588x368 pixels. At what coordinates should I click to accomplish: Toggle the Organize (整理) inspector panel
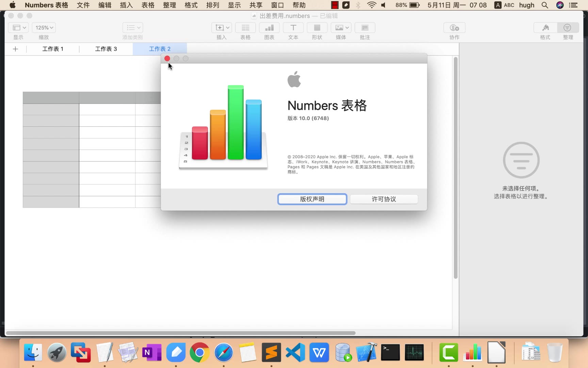click(x=568, y=28)
